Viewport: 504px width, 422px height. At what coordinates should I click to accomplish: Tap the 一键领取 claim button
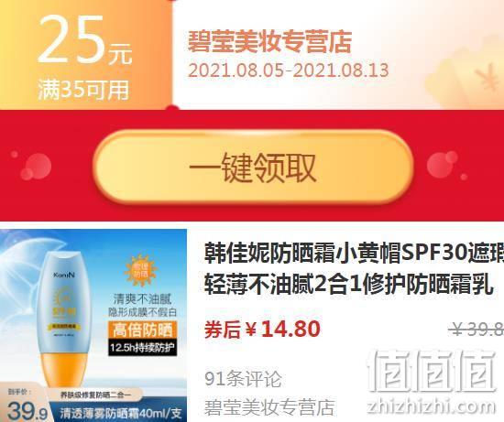coord(253,167)
